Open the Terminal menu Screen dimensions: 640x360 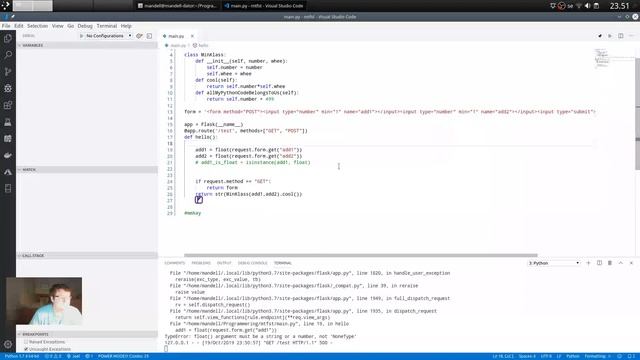pyautogui.click(x=107, y=26)
